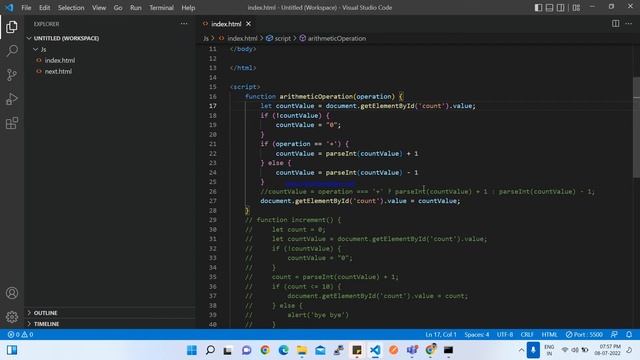
Task: Open the Explorer view in activity bar
Action: click(x=12, y=27)
